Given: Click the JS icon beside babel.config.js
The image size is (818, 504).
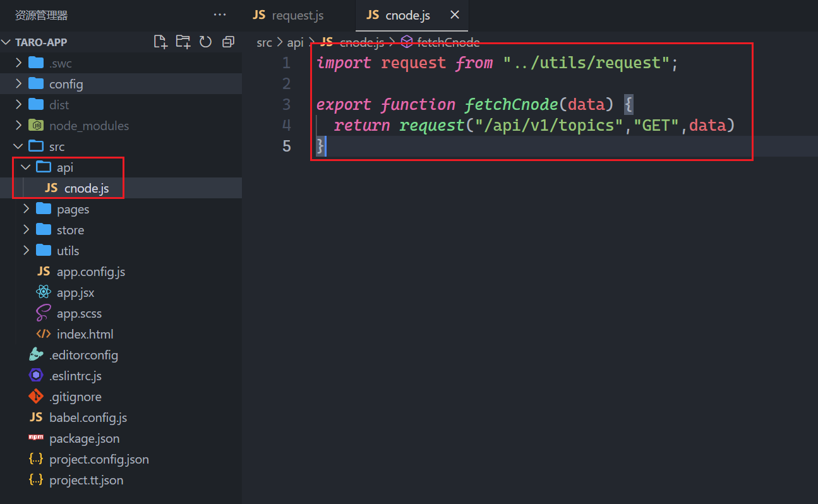Looking at the screenshot, I should 36,417.
